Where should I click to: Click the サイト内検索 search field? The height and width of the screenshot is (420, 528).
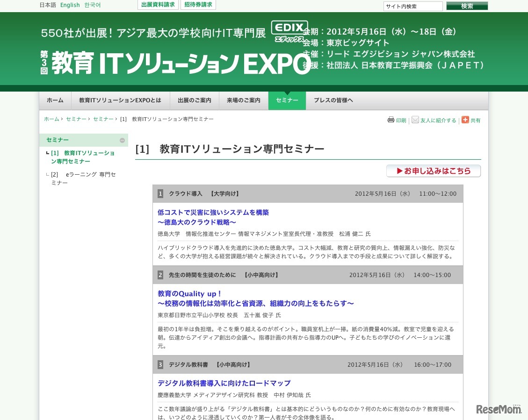(413, 6)
